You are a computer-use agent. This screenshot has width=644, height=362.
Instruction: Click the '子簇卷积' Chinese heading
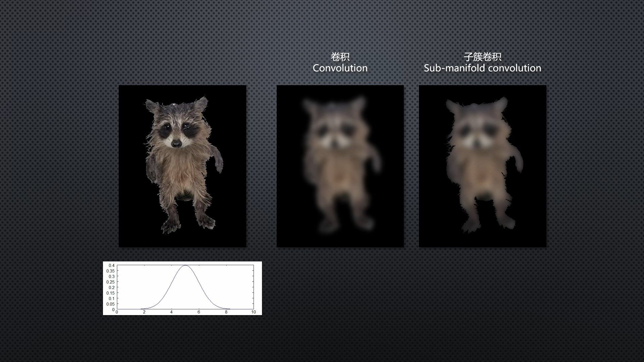482,57
